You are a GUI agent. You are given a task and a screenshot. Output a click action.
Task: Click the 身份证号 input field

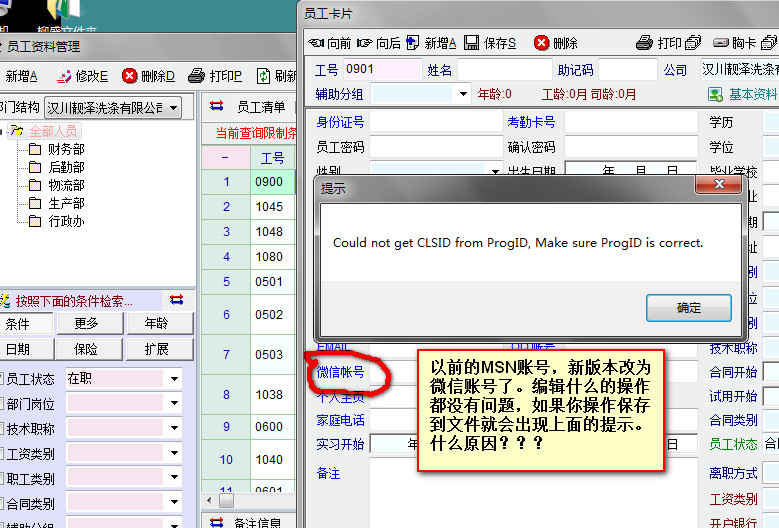tap(434, 122)
